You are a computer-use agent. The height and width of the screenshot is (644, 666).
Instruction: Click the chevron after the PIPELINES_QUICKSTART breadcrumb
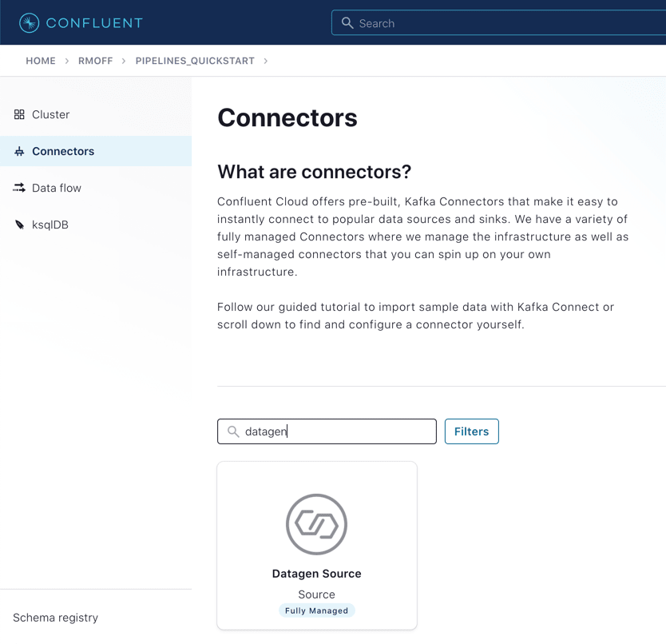(x=265, y=61)
